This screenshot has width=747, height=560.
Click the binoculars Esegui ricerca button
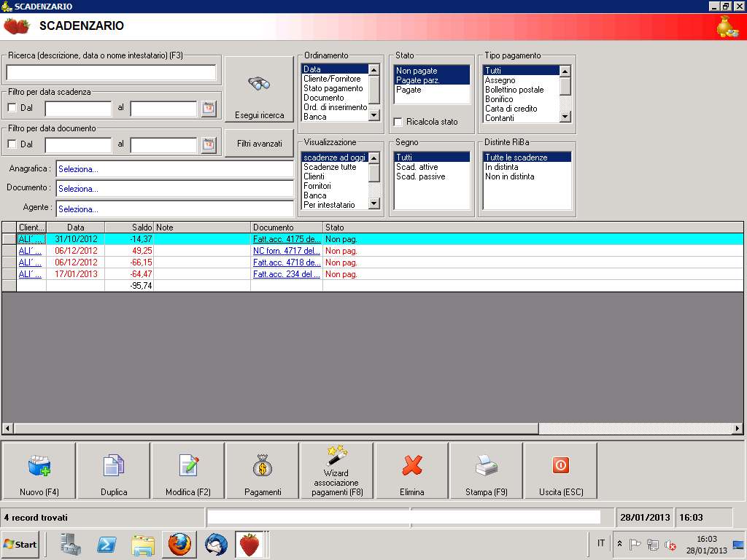click(259, 90)
